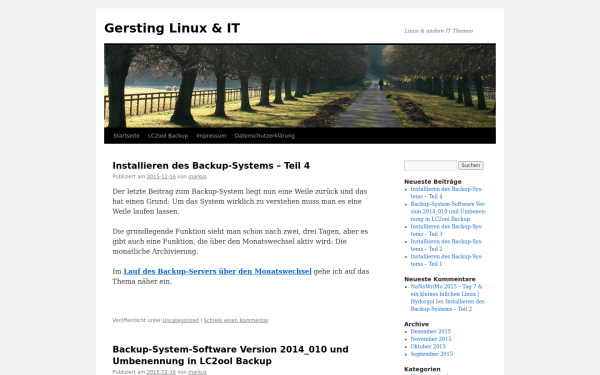
Task: Open post 'Backup-System-Software Version 2014_010' title
Action: pos(230,355)
